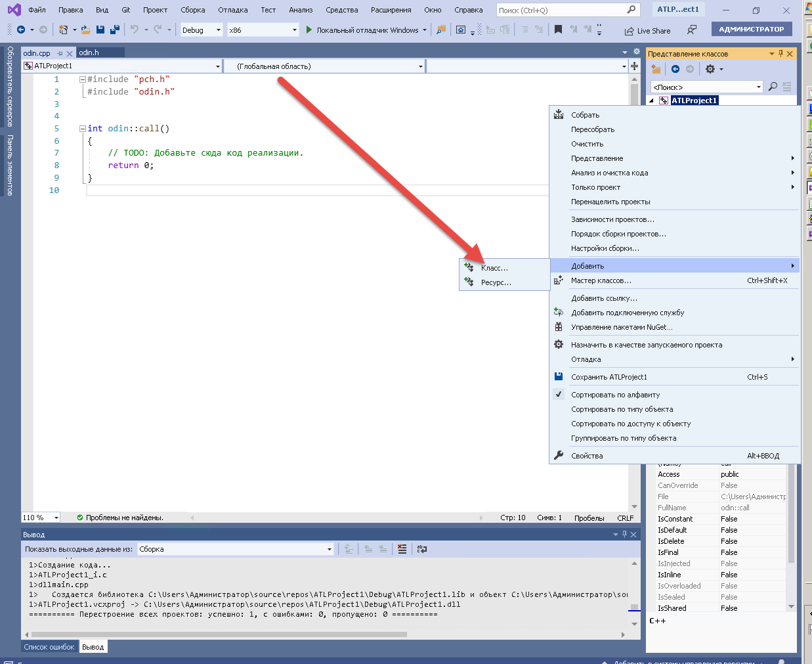Toggle Сортировать по алфавиту sorting option
Image resolution: width=812 pixels, height=664 pixels.
[616, 395]
